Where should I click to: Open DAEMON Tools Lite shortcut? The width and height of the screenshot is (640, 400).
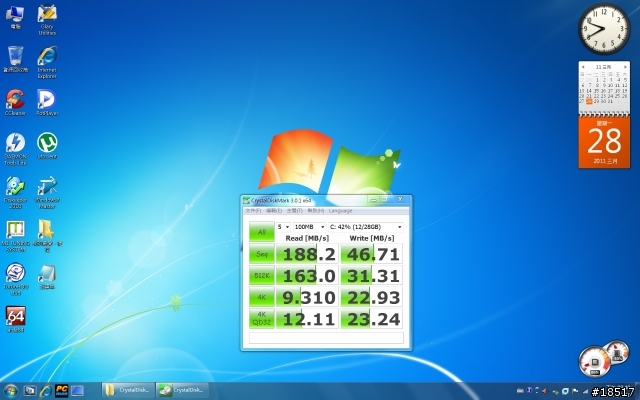[16, 149]
